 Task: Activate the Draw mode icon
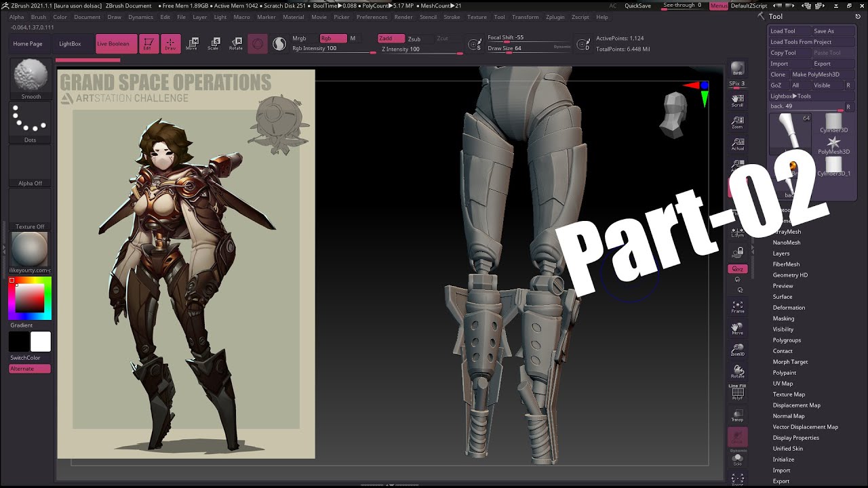pos(170,44)
